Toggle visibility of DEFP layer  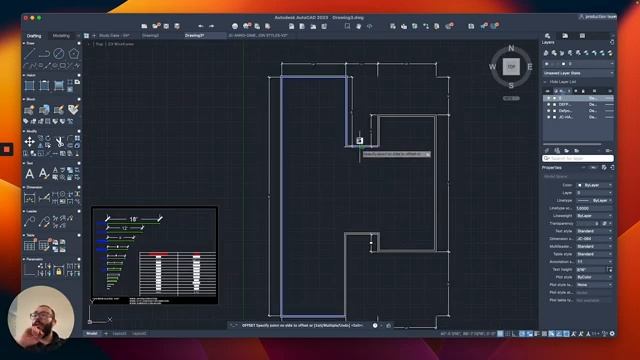tap(549, 104)
